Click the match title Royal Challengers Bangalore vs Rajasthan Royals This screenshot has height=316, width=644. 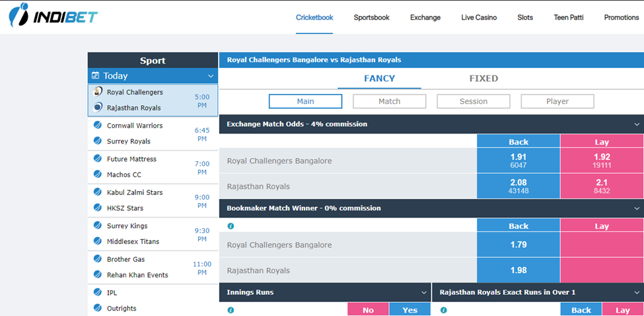[x=314, y=60]
